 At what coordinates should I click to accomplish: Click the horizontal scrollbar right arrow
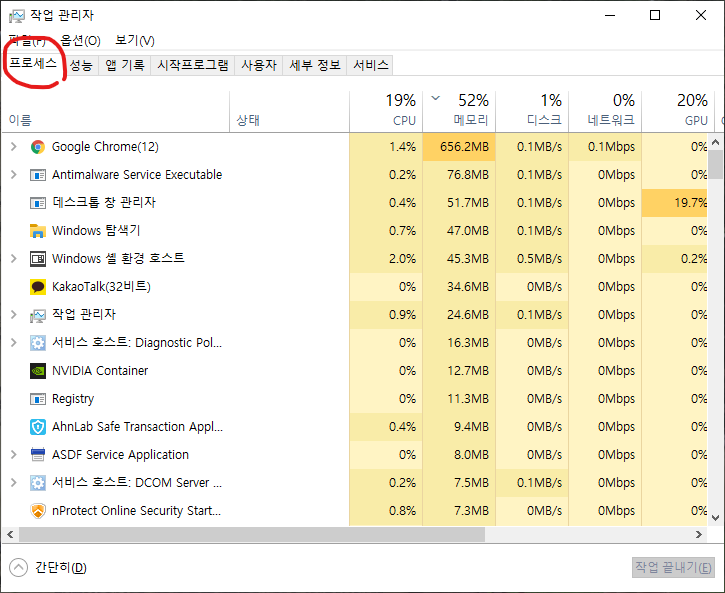(699, 535)
